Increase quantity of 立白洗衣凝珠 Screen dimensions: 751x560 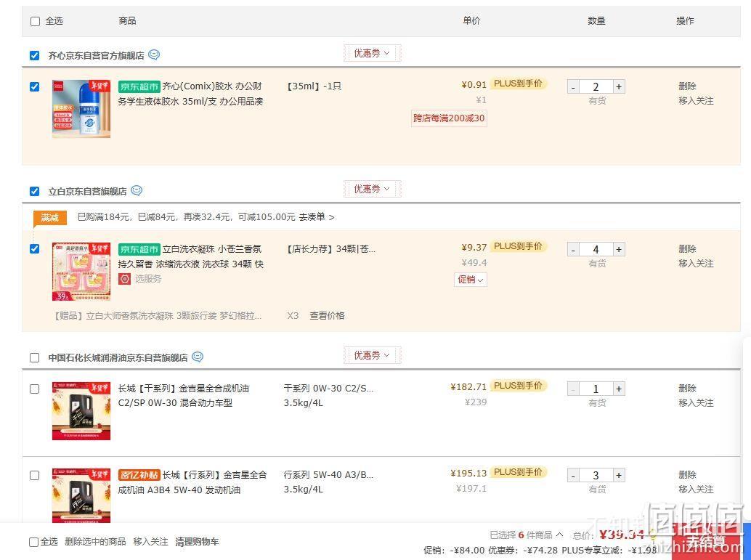(619, 250)
